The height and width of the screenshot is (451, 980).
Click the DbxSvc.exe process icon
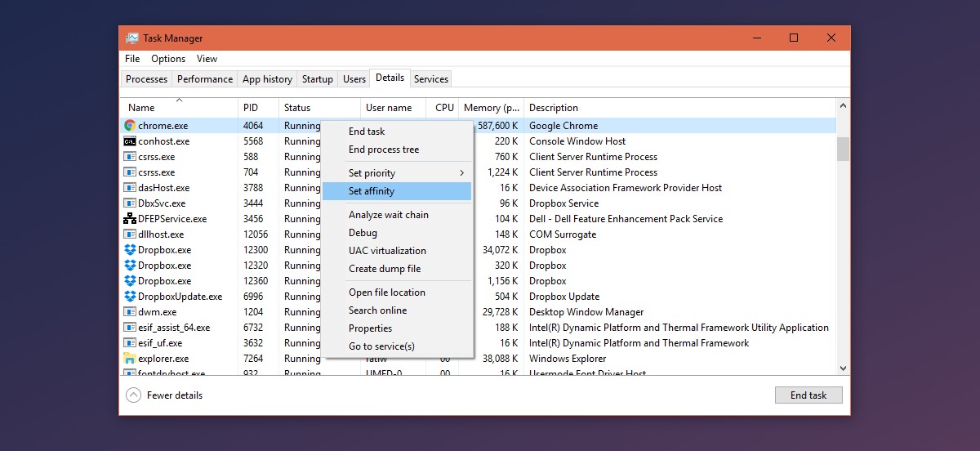coord(130,203)
